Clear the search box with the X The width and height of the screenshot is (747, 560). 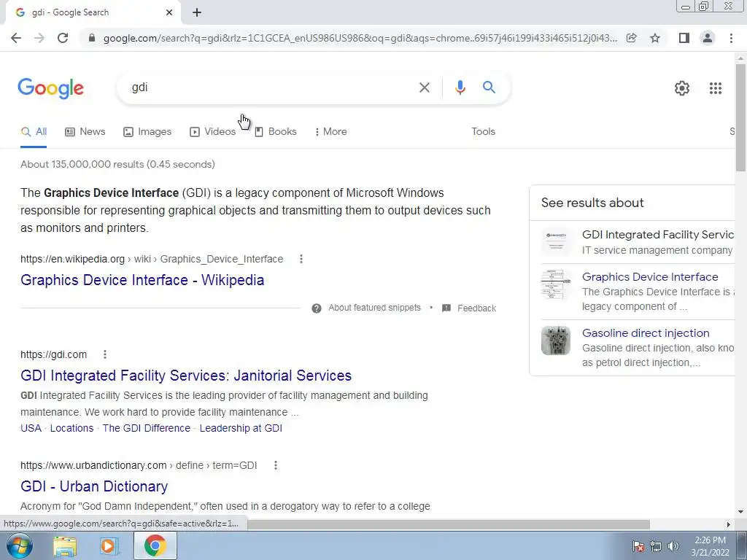[425, 87]
